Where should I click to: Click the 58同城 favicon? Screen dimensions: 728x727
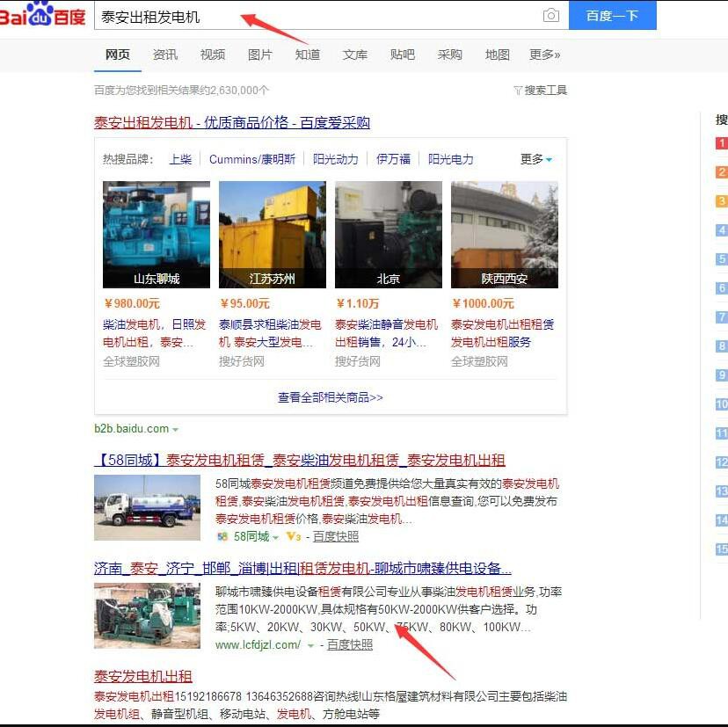tap(222, 536)
